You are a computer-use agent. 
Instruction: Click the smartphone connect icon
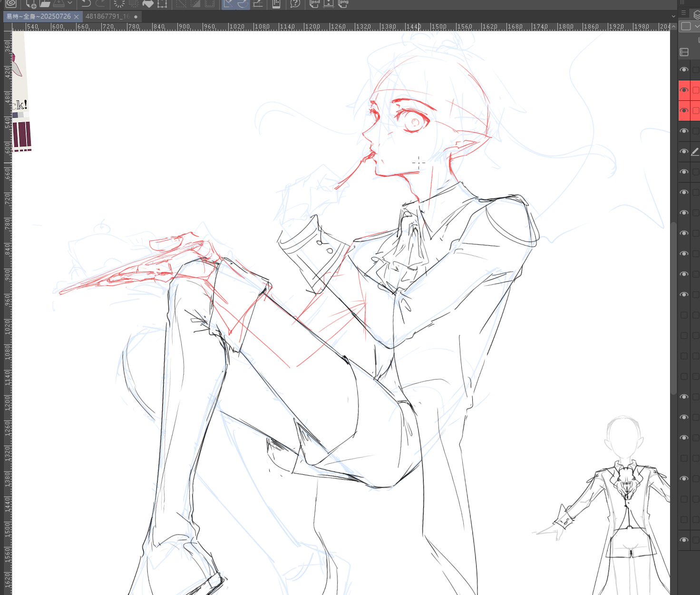pos(276,4)
